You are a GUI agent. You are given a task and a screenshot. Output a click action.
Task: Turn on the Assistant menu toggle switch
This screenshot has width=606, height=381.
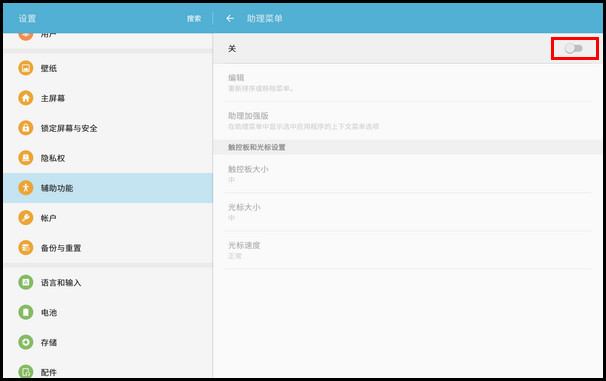click(x=574, y=48)
